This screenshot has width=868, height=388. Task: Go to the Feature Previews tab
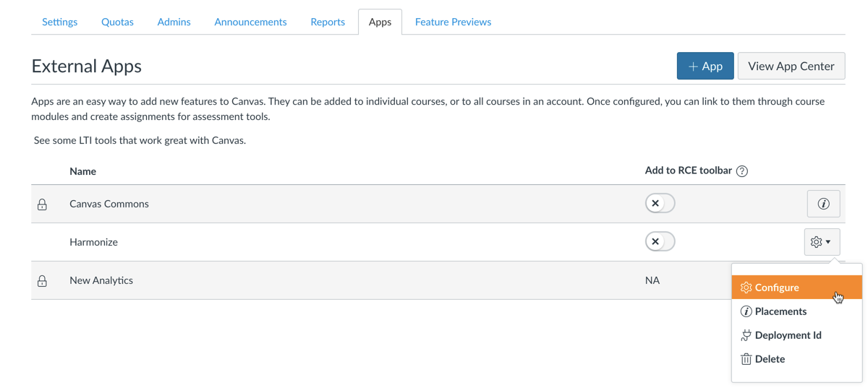453,22
